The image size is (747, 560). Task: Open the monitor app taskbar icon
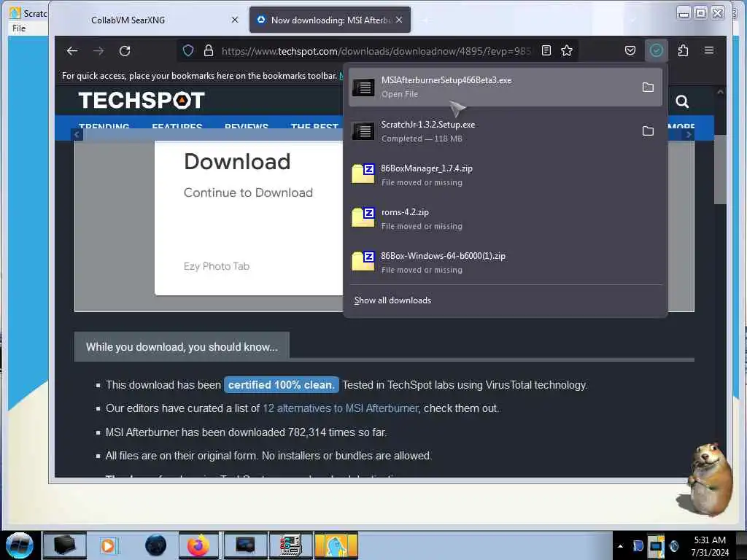click(x=245, y=545)
